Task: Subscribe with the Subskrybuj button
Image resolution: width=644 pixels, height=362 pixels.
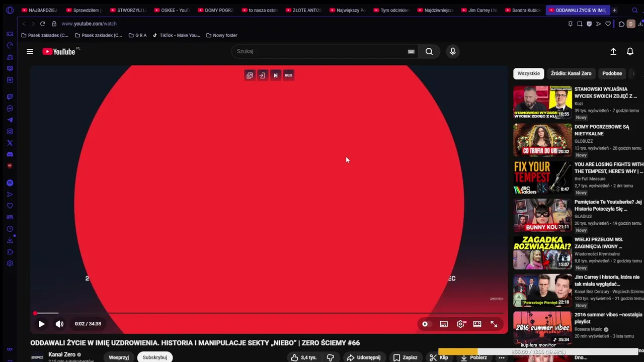Action: [x=154, y=357]
